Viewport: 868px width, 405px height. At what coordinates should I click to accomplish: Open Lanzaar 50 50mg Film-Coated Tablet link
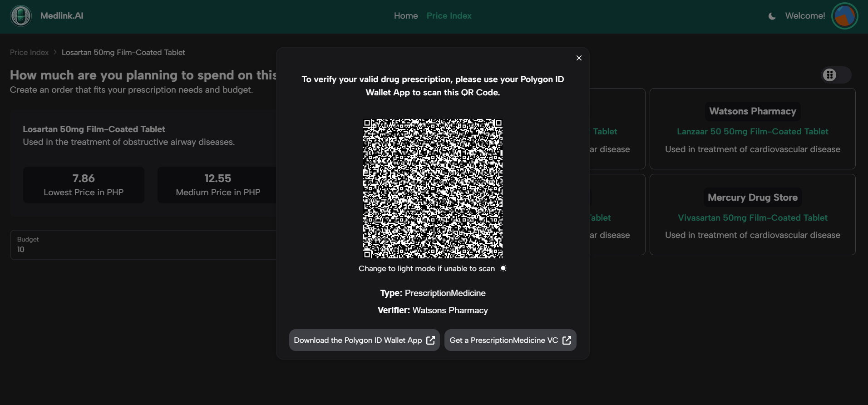tap(753, 131)
